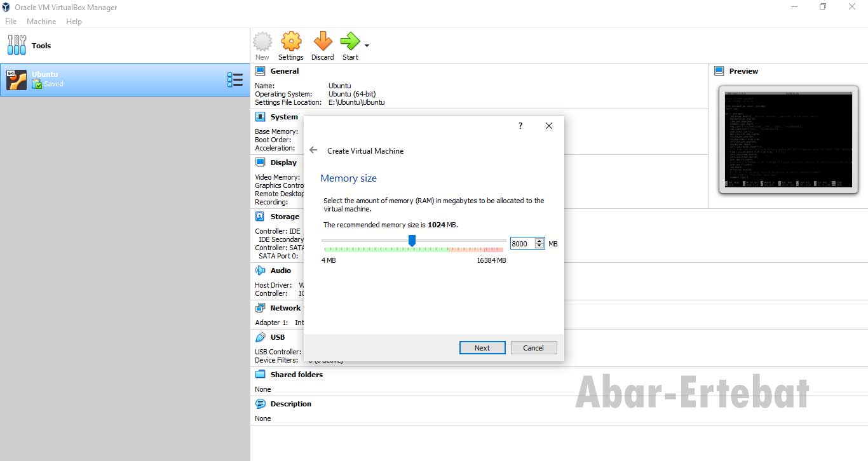Click the Storage section disk icon
Screen dimensions: 868x461
coord(260,217)
